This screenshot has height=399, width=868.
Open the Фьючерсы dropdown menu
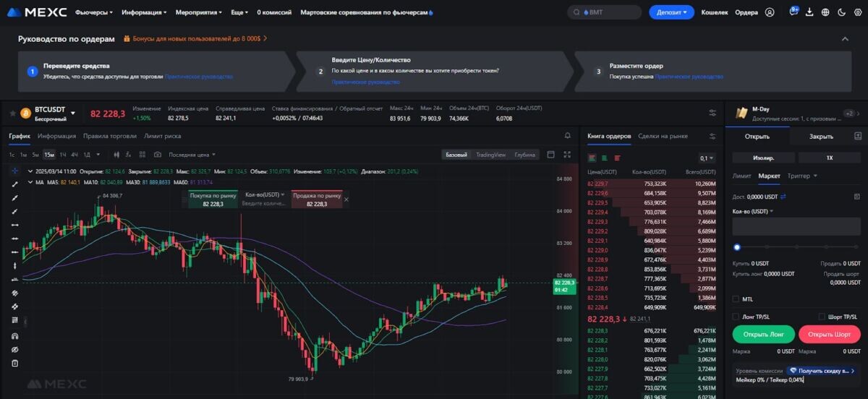tap(94, 12)
